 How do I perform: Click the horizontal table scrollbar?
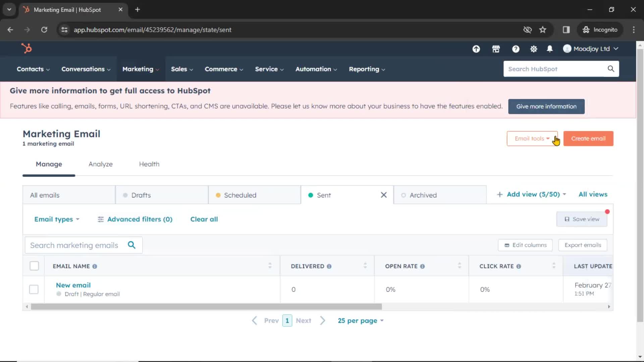point(206,307)
